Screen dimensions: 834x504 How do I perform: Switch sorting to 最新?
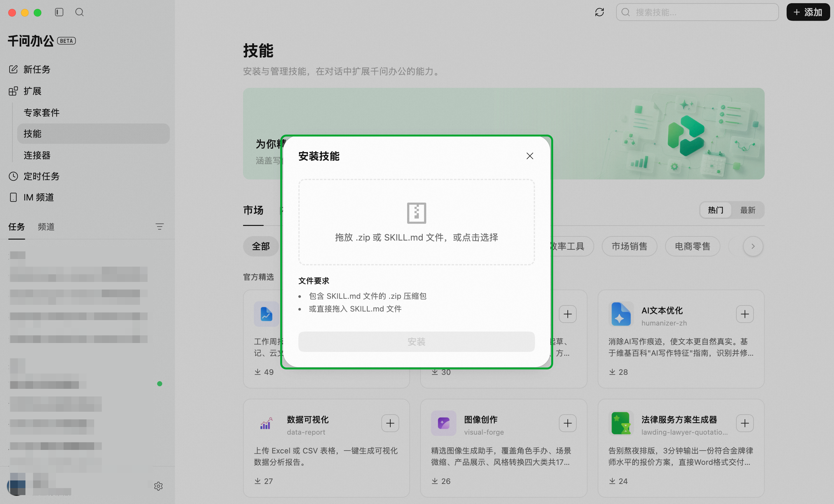pos(748,210)
